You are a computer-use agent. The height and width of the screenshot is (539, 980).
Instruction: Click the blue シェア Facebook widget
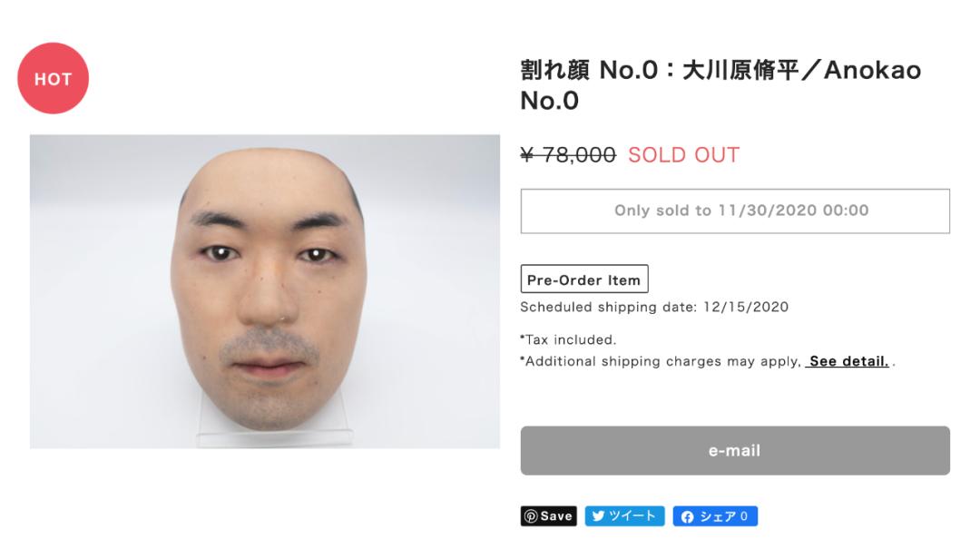pyautogui.click(x=717, y=515)
